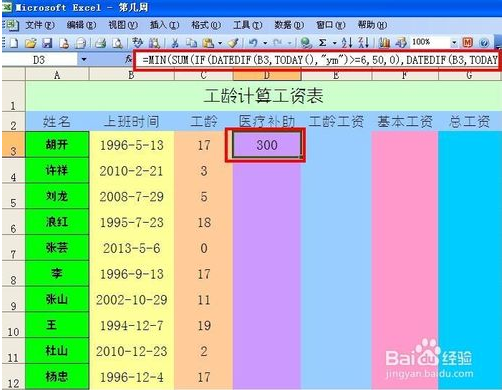Click the name cell 刘龙
The image size is (503, 390).
coord(57,196)
